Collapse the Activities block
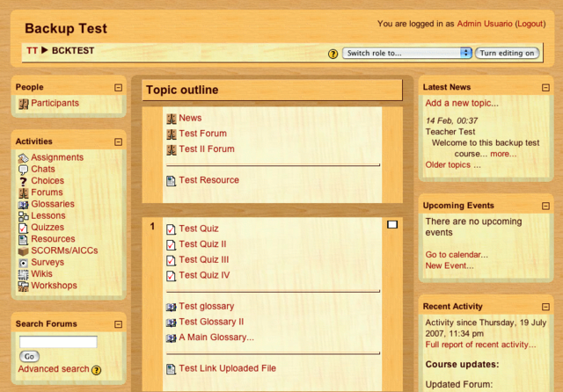Image resolution: width=563 pixels, height=392 pixels. pyautogui.click(x=118, y=142)
